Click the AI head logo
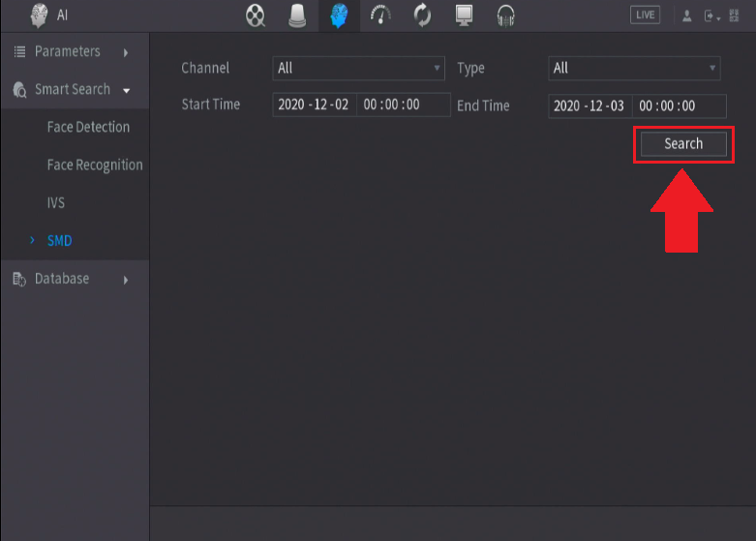This screenshot has width=756, height=541. tap(39, 15)
